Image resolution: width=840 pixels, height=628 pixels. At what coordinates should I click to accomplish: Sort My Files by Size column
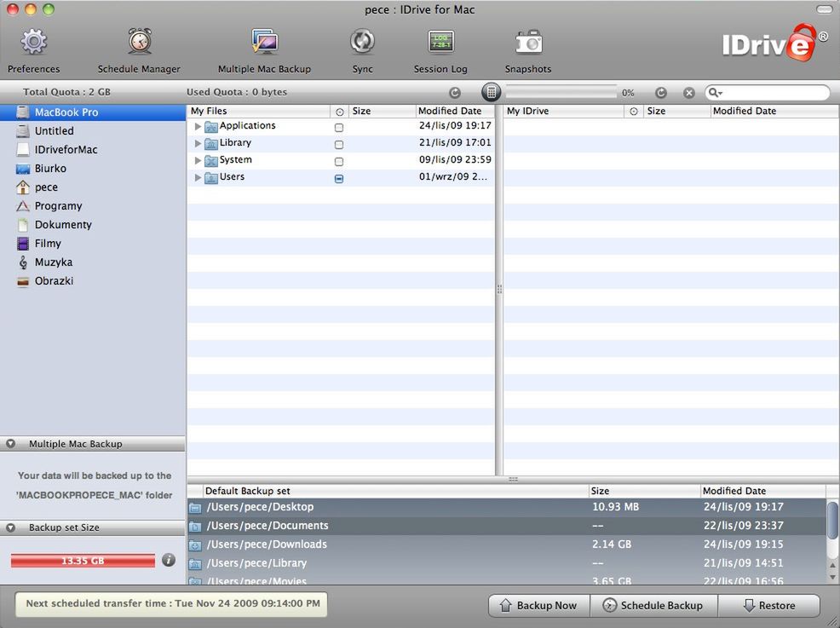click(382, 111)
